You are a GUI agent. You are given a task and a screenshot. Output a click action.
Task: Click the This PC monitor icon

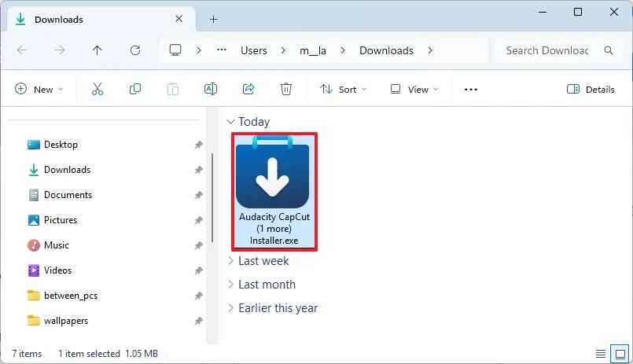click(x=175, y=50)
